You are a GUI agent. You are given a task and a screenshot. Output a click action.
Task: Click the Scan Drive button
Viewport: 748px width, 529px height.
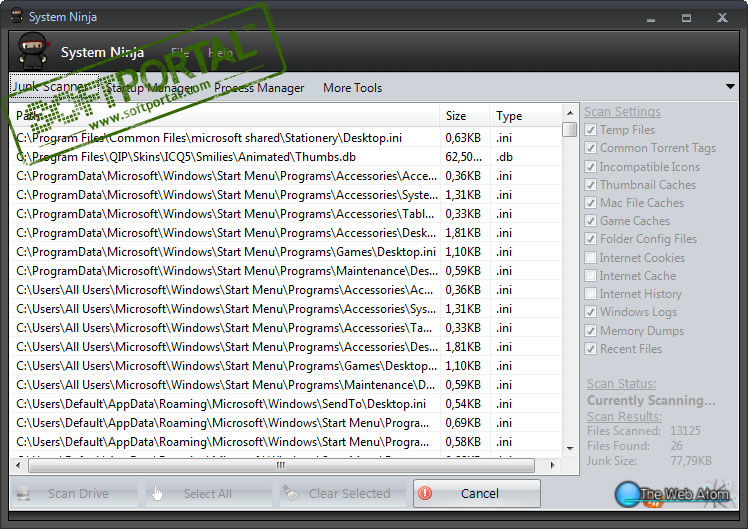[73, 493]
